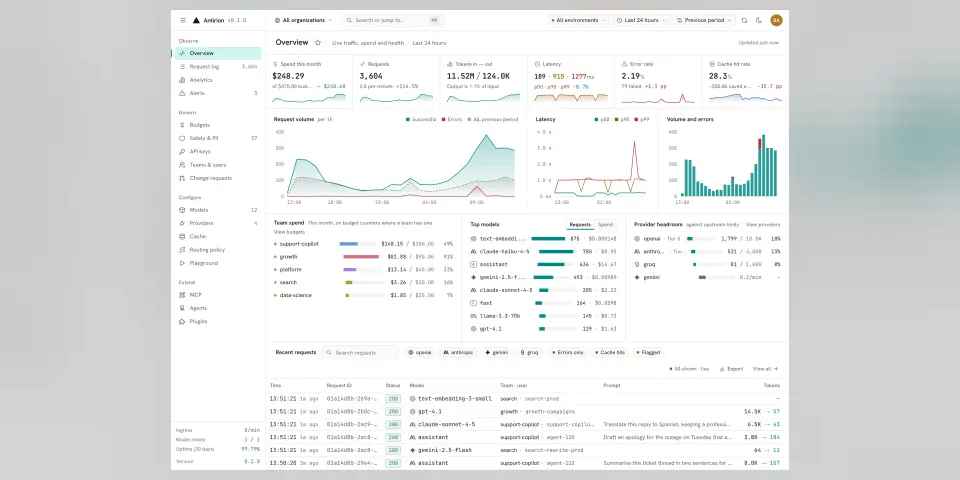Toggle the sidebar hamburger menu icon
This screenshot has width=960, height=480.
pyautogui.click(x=182, y=20)
